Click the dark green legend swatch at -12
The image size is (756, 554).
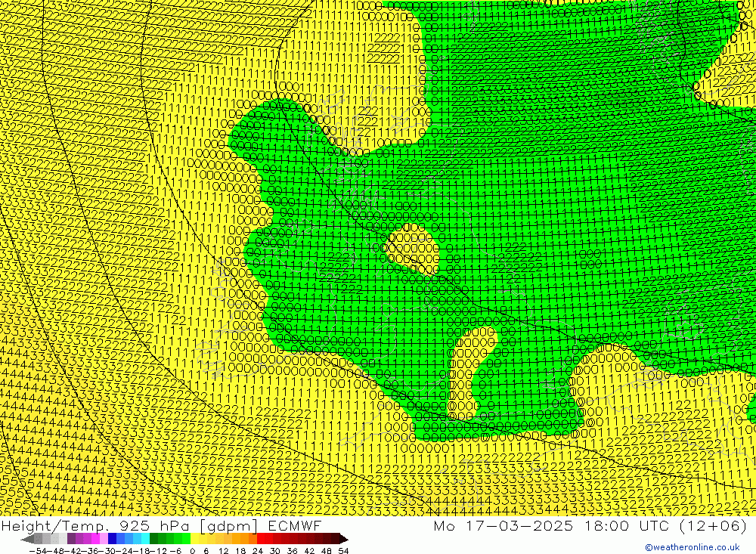point(153,539)
